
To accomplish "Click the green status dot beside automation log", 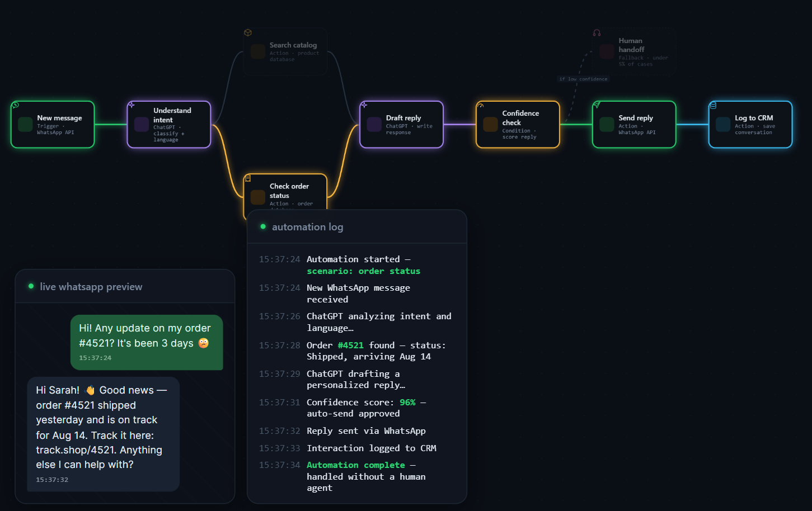I will [263, 226].
